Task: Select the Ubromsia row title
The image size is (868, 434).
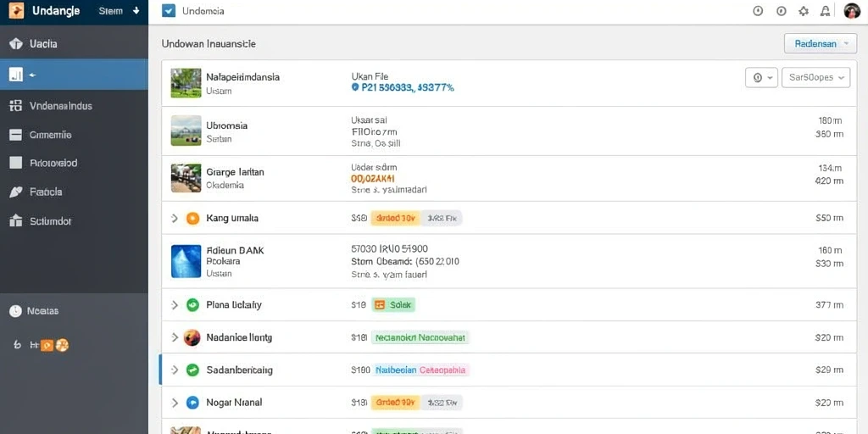Action: click(226, 125)
